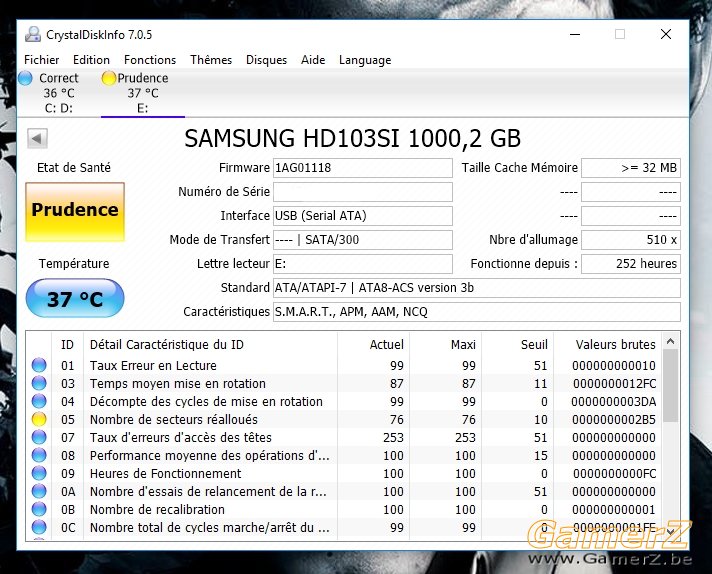
Task: Click the status orb of row 0B
Action: (x=39, y=510)
